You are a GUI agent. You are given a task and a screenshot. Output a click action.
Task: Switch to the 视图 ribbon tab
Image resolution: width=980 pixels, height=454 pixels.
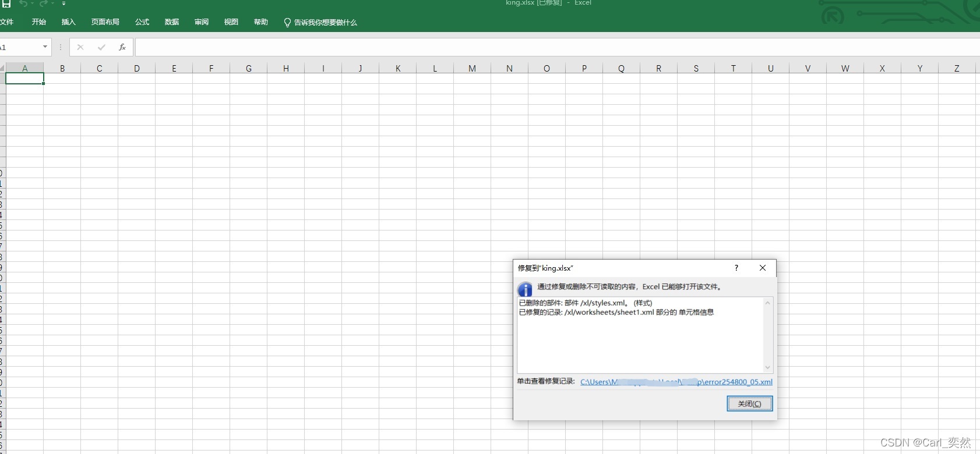coord(231,22)
